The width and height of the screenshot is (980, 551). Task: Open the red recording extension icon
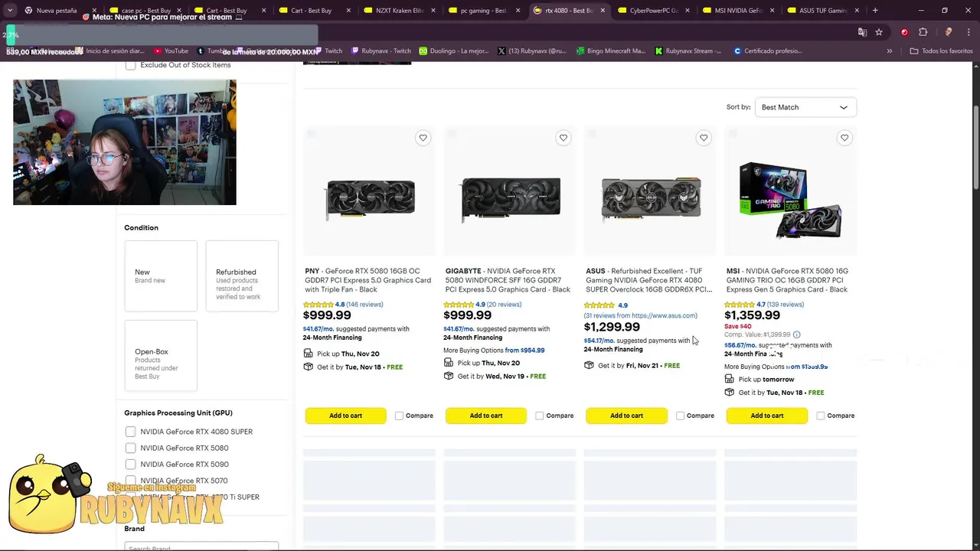pos(904,32)
